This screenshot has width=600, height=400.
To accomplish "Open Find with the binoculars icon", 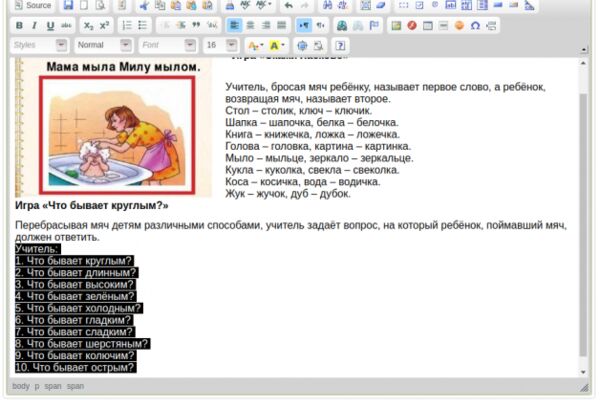I will pyautogui.click(x=327, y=5).
